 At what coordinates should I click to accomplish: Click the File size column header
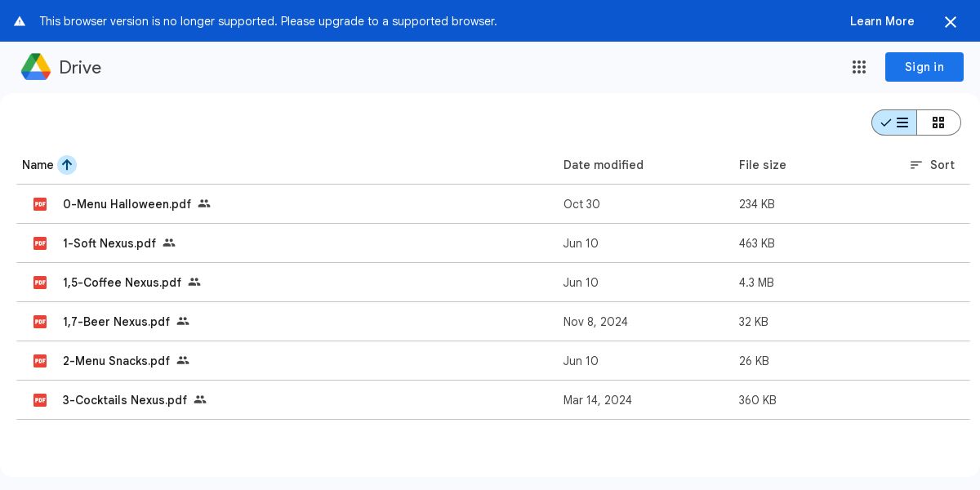point(763,165)
